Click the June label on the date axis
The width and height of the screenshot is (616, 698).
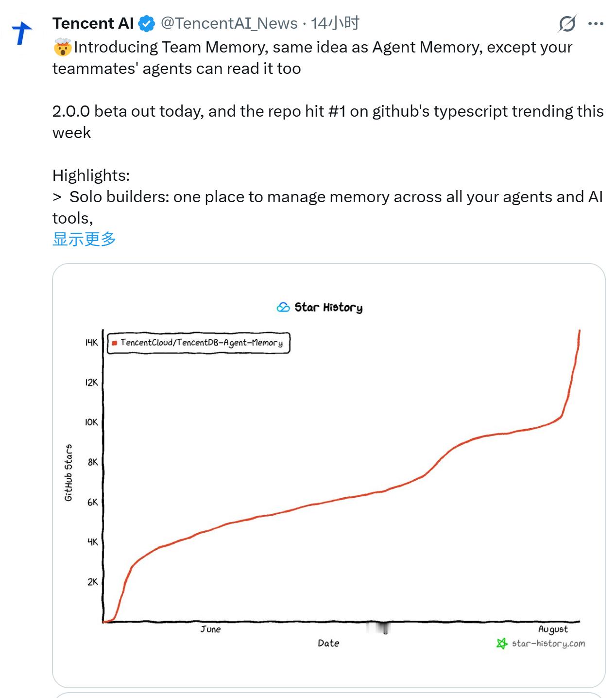click(210, 629)
